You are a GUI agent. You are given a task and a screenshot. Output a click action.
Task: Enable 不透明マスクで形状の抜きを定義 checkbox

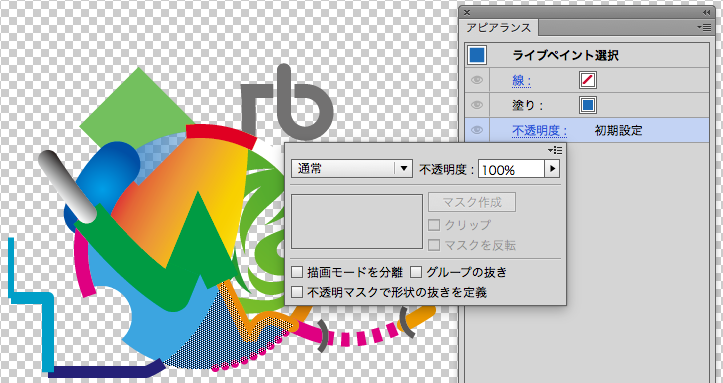pos(297,292)
